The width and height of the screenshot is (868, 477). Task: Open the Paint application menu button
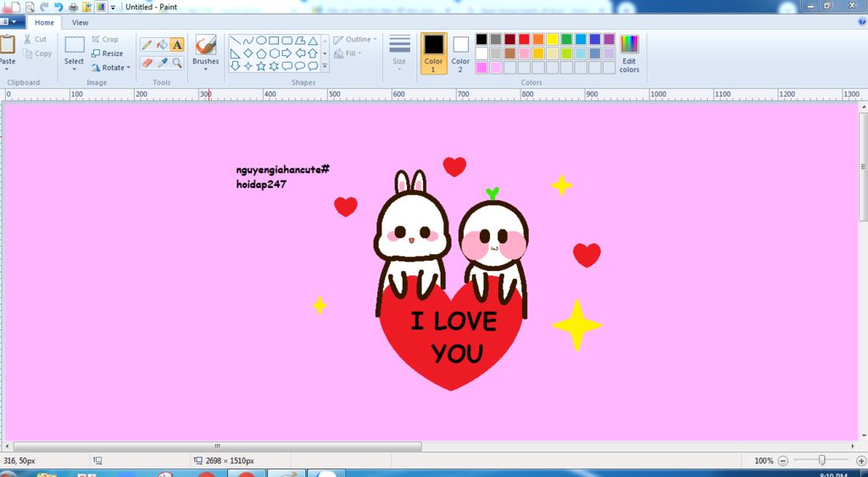tap(11, 22)
